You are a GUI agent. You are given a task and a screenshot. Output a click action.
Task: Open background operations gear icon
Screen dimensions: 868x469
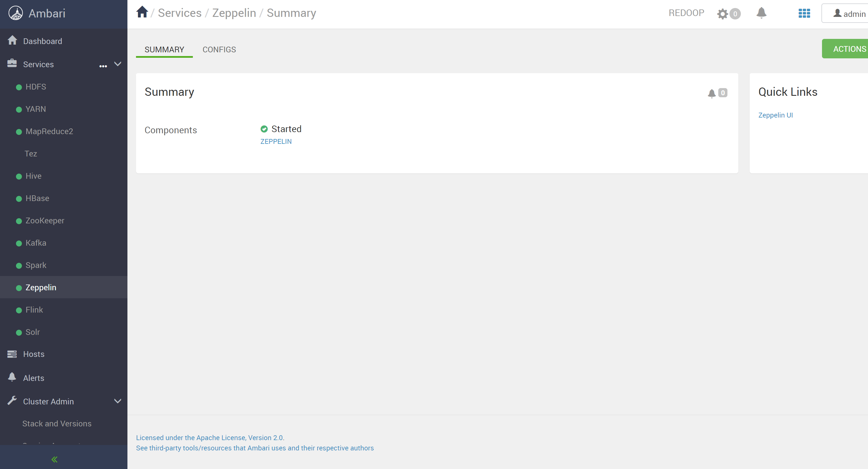723,14
